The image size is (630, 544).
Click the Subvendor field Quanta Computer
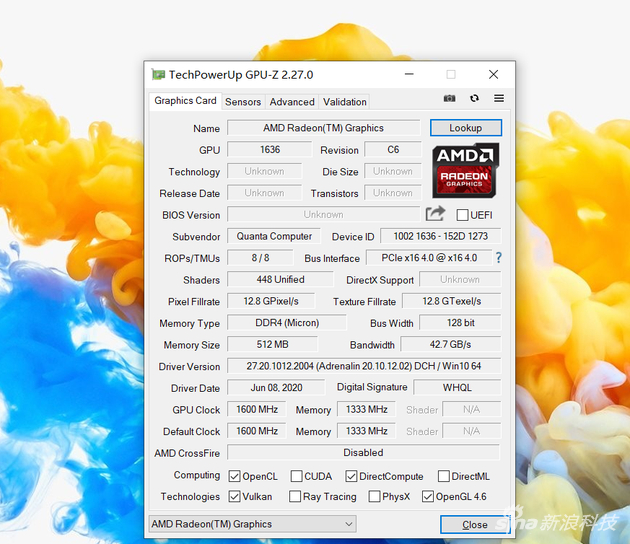(274, 236)
